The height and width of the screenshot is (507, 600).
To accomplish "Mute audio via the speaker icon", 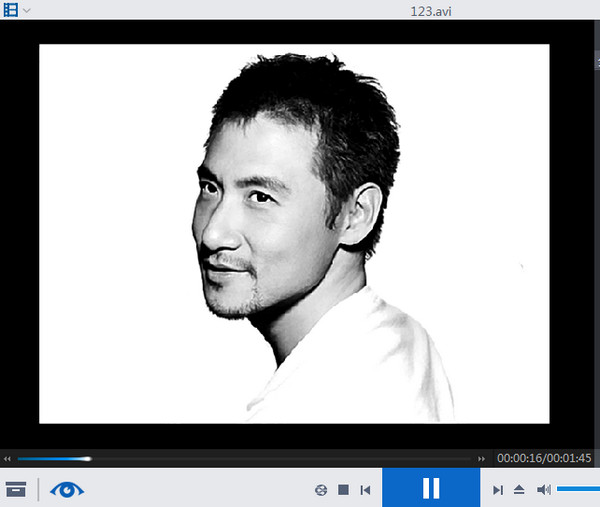I will [544, 490].
